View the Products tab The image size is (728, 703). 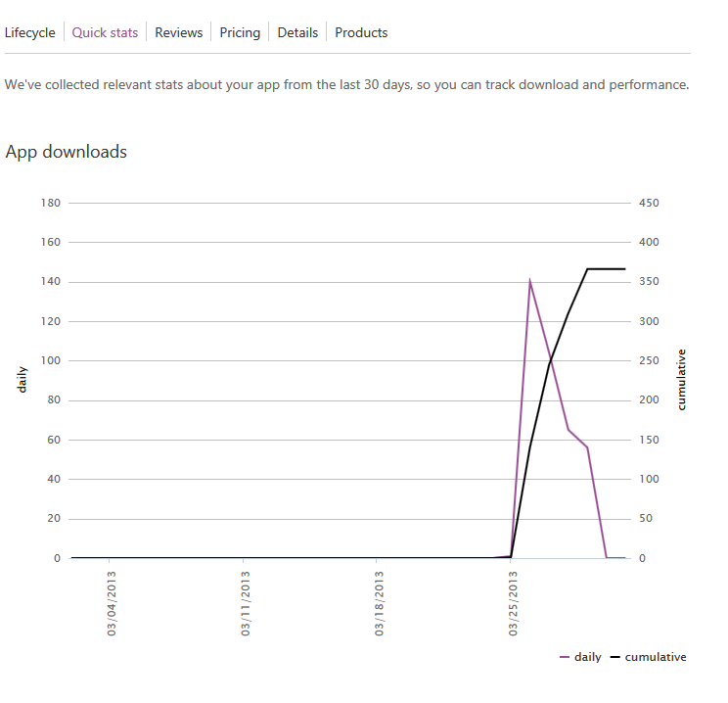click(x=361, y=32)
